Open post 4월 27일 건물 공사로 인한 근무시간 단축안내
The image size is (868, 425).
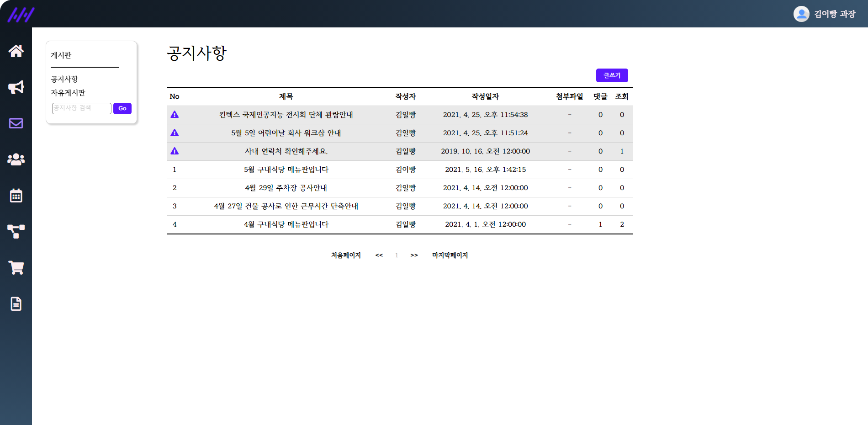tap(286, 206)
